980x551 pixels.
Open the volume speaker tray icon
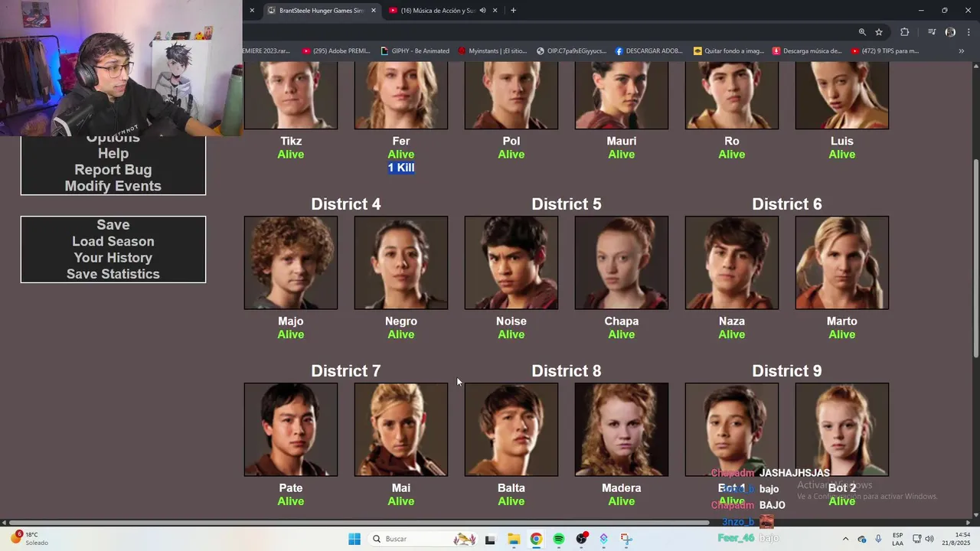[930, 539]
